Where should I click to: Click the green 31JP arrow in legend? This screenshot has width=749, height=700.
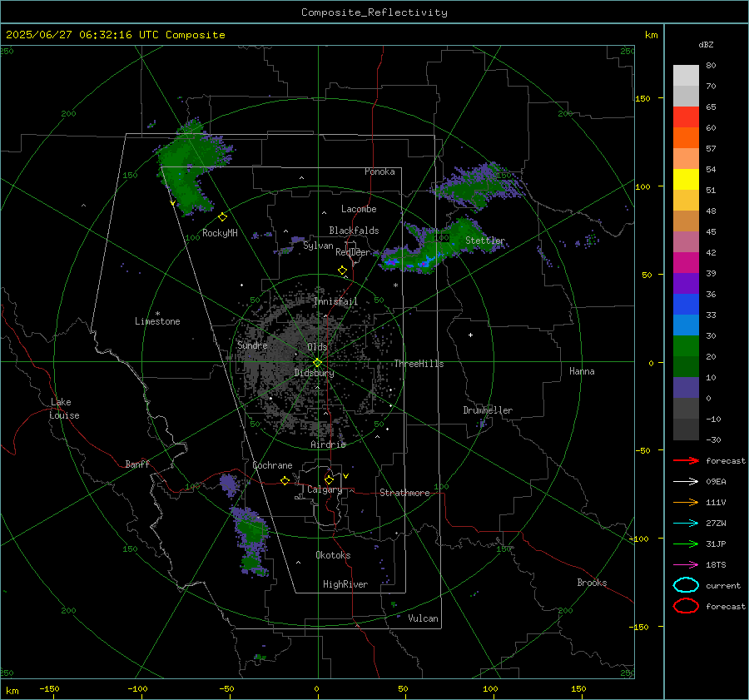point(686,544)
